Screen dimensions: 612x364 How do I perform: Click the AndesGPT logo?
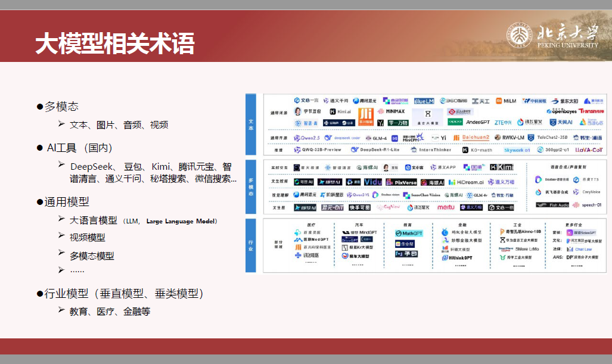click(x=478, y=122)
